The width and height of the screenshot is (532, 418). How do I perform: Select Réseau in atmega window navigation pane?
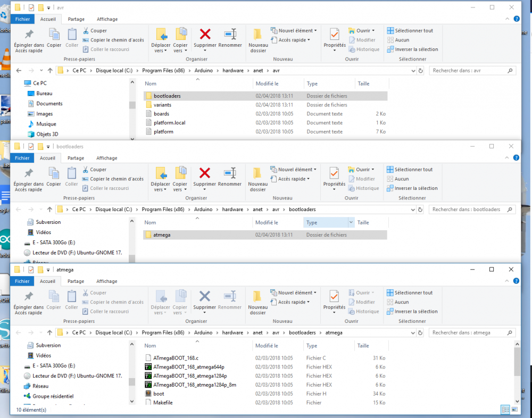(36, 386)
